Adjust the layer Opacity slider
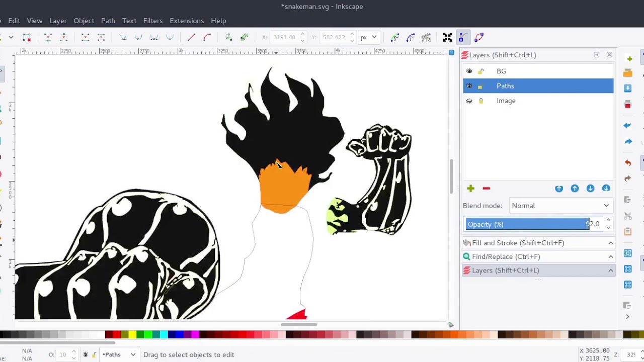The height and width of the screenshot is (362, 644). tap(533, 224)
